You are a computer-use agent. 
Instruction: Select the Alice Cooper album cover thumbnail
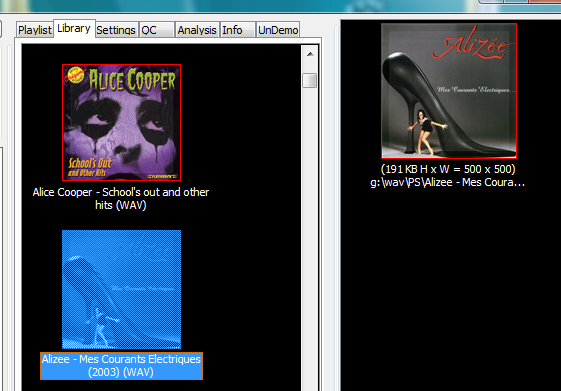(121, 122)
